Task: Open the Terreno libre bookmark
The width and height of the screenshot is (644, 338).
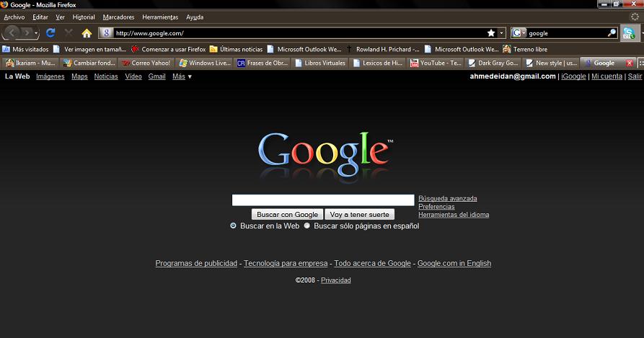Action: click(x=525, y=49)
